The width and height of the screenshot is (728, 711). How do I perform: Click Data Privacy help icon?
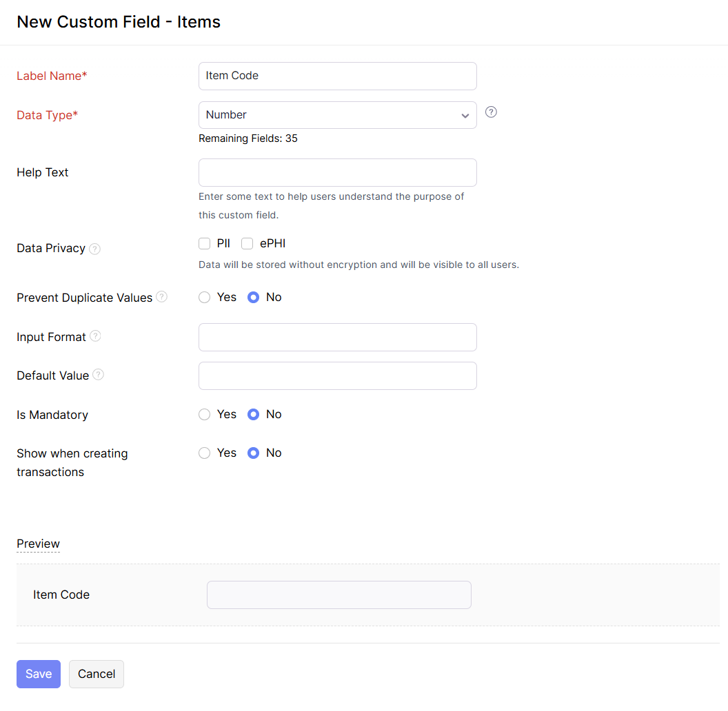95,249
